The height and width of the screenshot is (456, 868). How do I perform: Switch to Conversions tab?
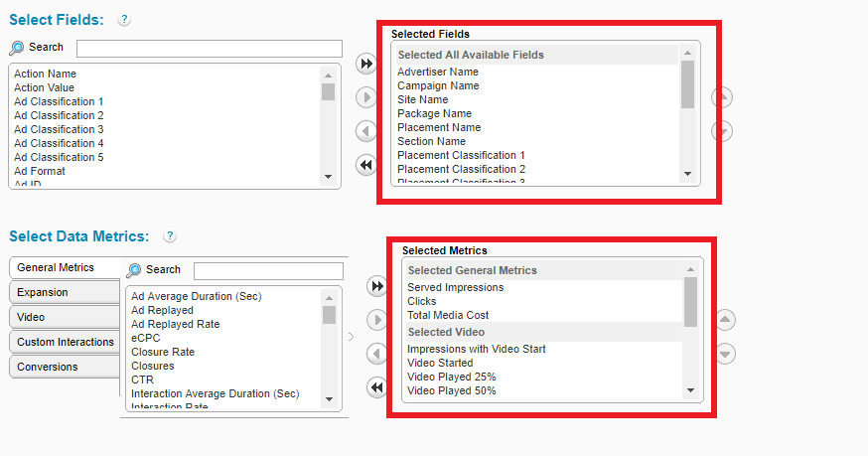pyautogui.click(x=65, y=367)
